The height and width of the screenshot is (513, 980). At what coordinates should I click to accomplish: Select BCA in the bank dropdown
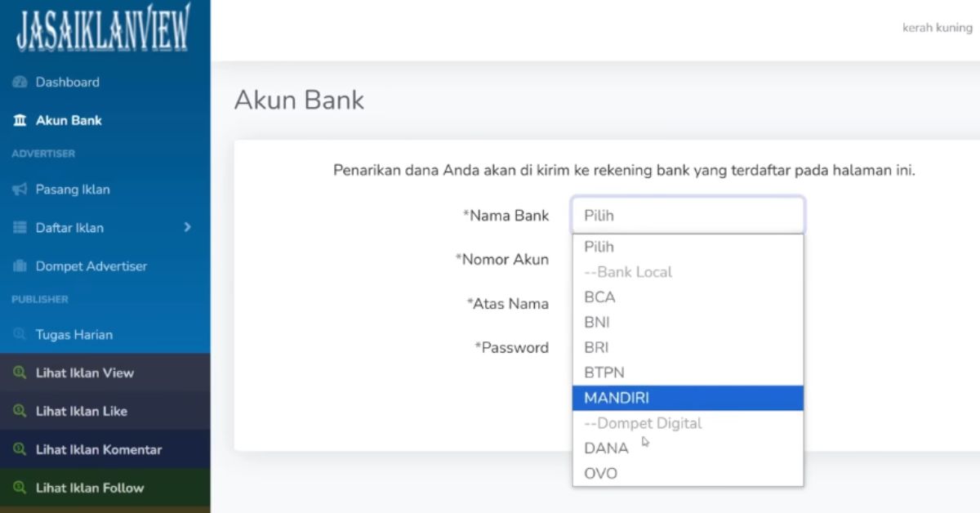[688, 297]
